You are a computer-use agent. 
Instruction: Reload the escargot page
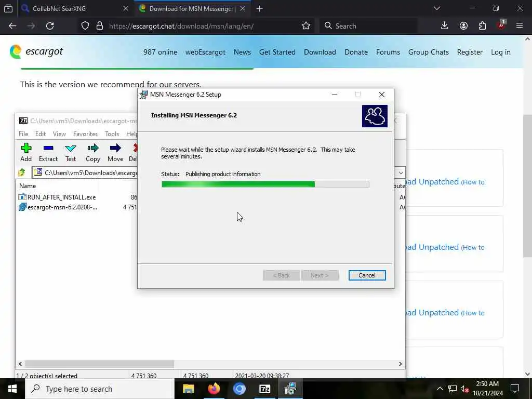[50, 26]
